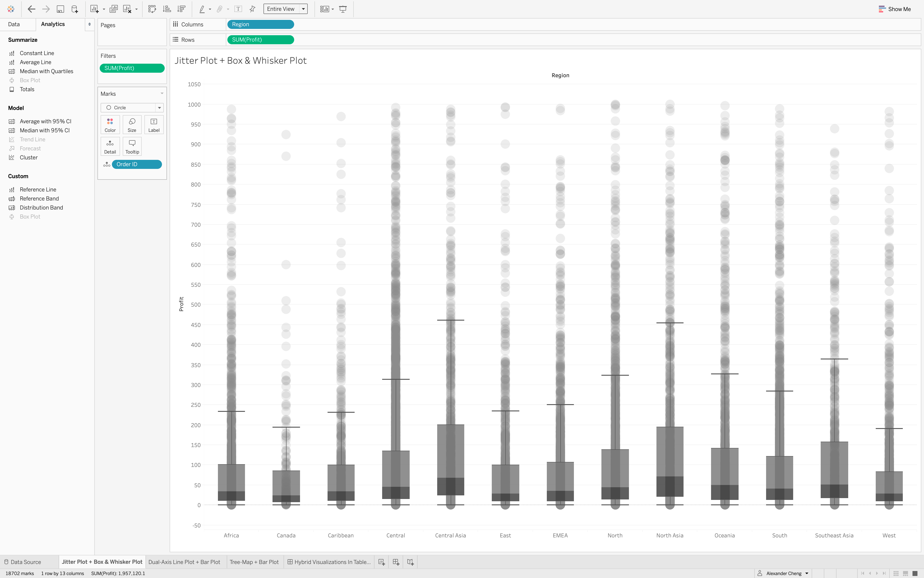Add a new data source
Screen dimensions: 924x578
tap(75, 9)
